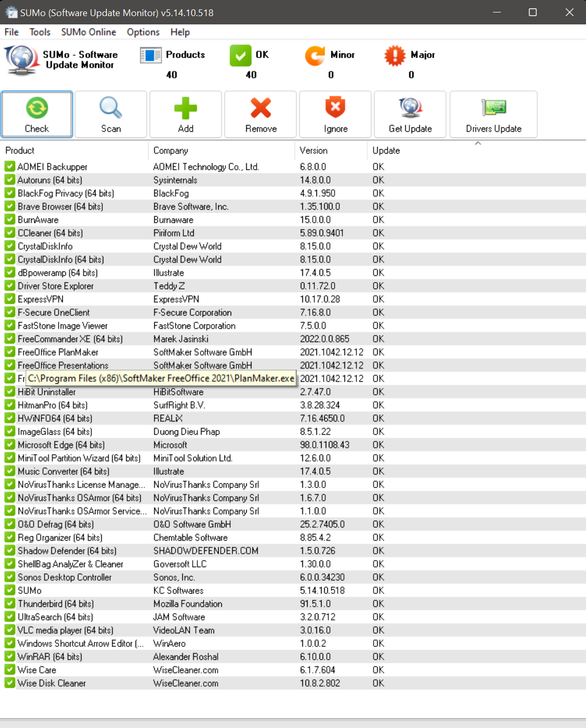Maximize the SUMo window
586x728 pixels.
532,12
